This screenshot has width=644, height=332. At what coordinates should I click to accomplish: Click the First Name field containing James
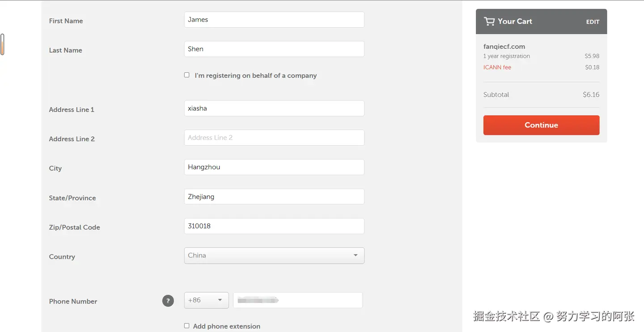[274, 20]
